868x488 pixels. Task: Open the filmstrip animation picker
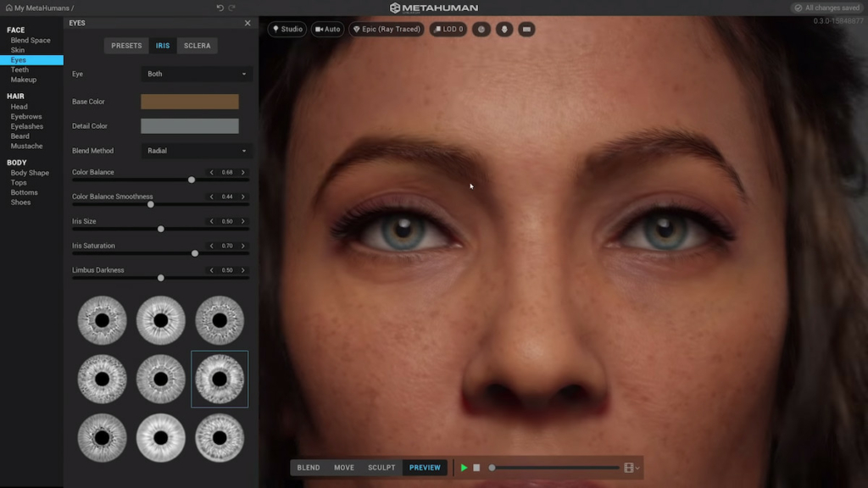(x=632, y=468)
